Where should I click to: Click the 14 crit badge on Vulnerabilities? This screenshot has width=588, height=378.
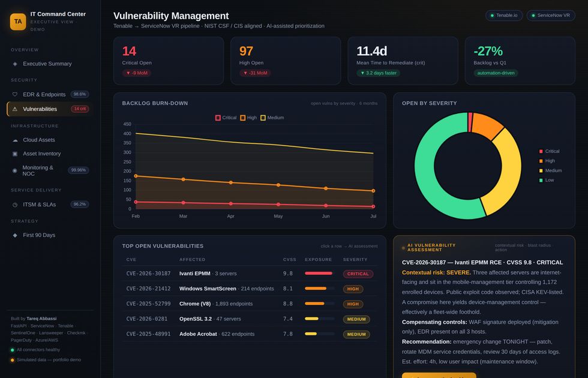point(80,109)
